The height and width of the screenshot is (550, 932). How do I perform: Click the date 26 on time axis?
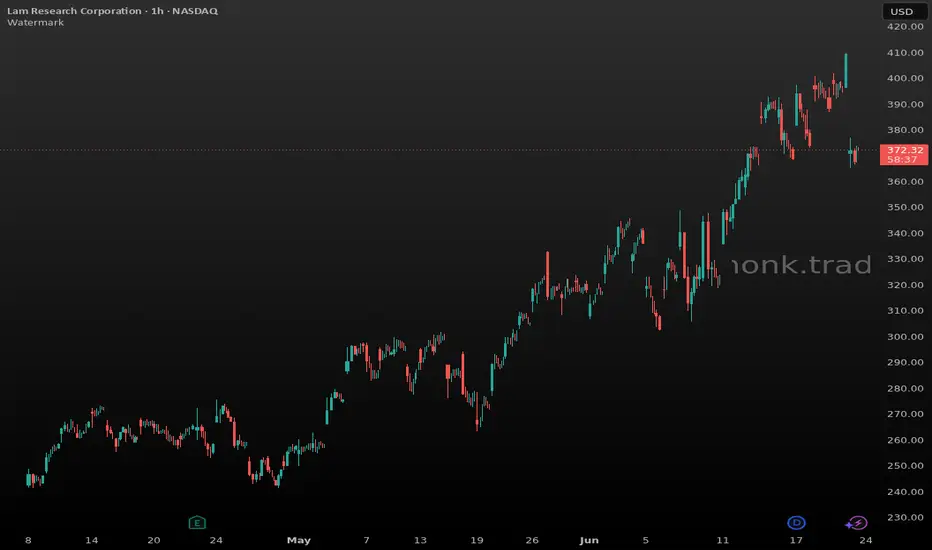[x=532, y=540]
